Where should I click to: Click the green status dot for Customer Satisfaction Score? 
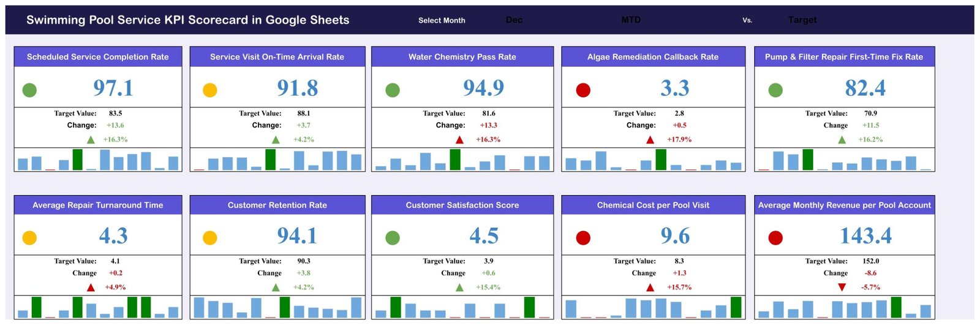pyautogui.click(x=393, y=238)
